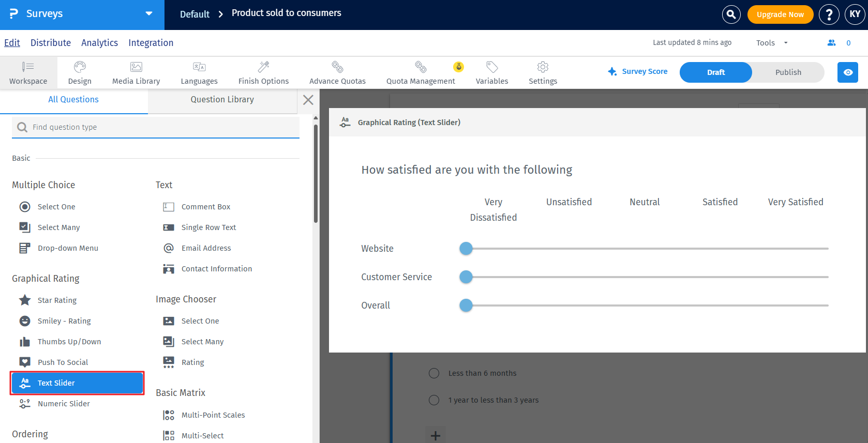868x443 pixels.
Task: Open the collaborators people icon
Action: point(831,43)
